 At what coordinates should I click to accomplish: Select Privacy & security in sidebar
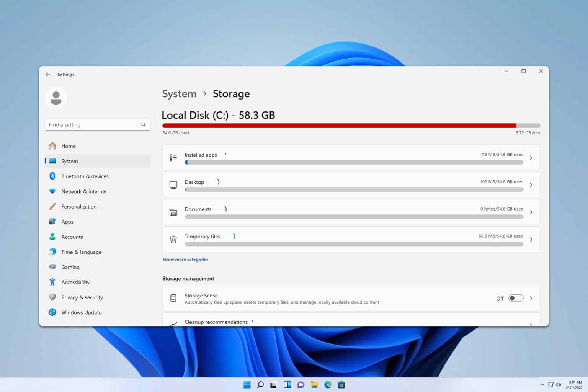click(x=98, y=297)
